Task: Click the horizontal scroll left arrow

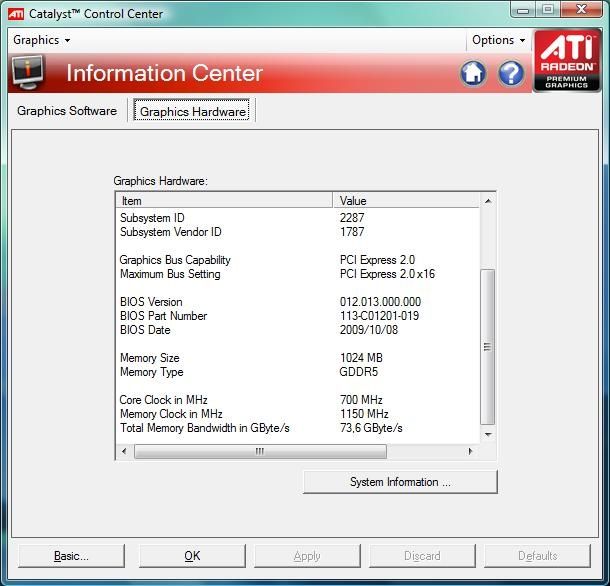Action: pyautogui.click(x=124, y=451)
